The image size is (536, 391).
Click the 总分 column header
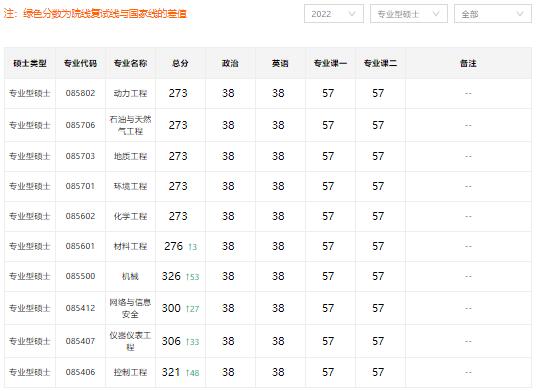pyautogui.click(x=180, y=64)
